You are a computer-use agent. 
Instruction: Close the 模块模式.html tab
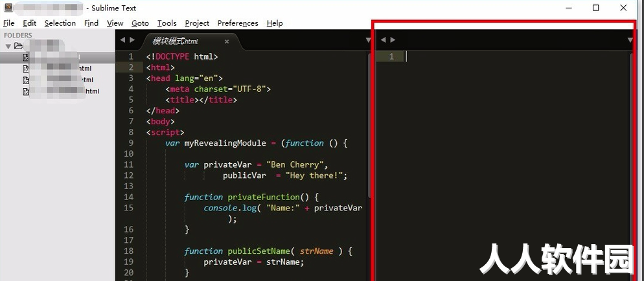pos(227,41)
